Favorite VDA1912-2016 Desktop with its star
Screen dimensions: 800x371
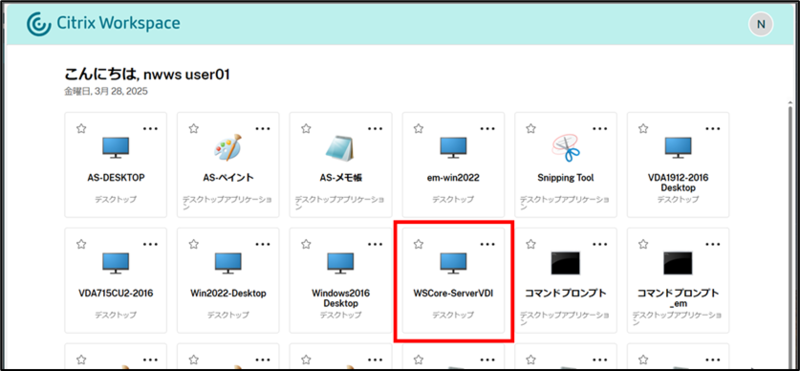644,129
